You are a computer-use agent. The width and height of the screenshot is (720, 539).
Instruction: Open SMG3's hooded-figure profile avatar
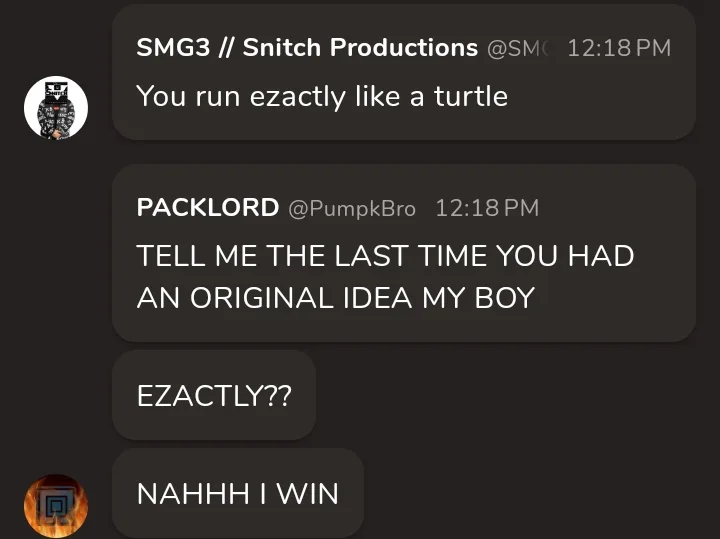point(56,108)
